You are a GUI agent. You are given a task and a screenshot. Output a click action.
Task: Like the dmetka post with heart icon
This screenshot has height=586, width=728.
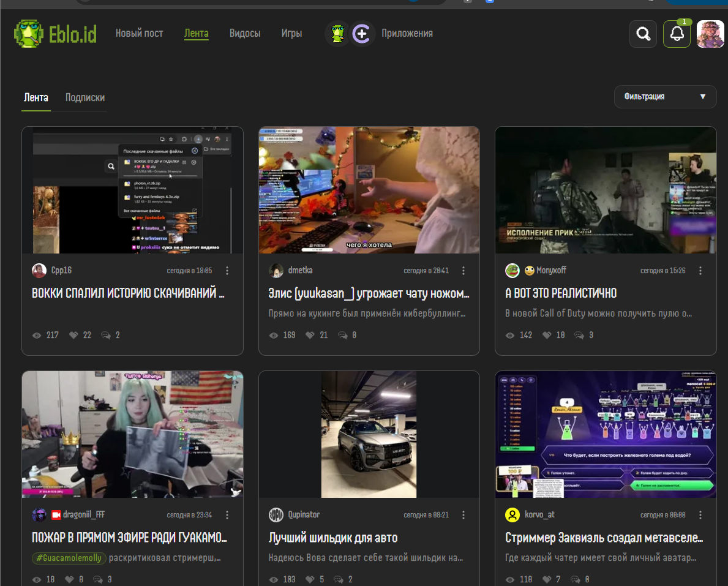coord(310,335)
